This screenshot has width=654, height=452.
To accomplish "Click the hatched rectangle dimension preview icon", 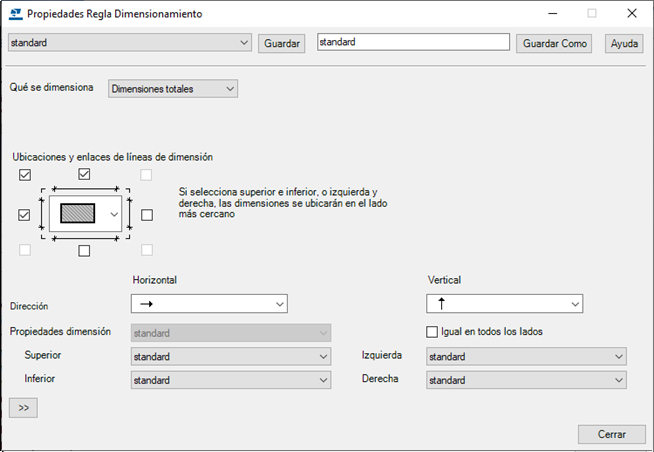I will point(76,214).
